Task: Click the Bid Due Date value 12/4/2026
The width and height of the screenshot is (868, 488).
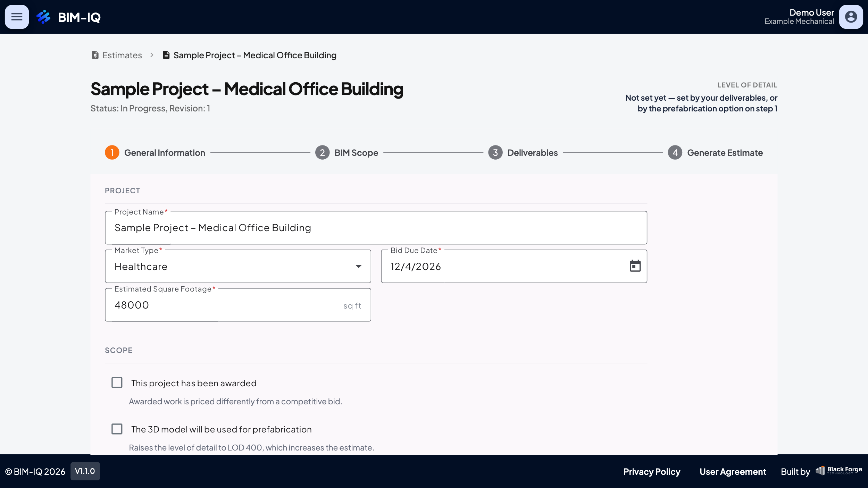Action: click(416, 267)
